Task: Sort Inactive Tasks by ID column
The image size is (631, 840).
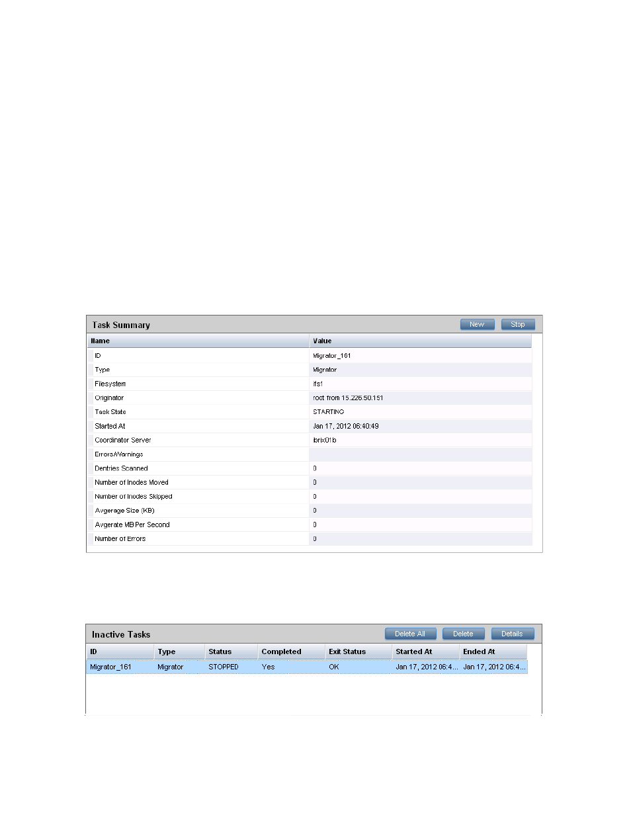Action: [120, 651]
